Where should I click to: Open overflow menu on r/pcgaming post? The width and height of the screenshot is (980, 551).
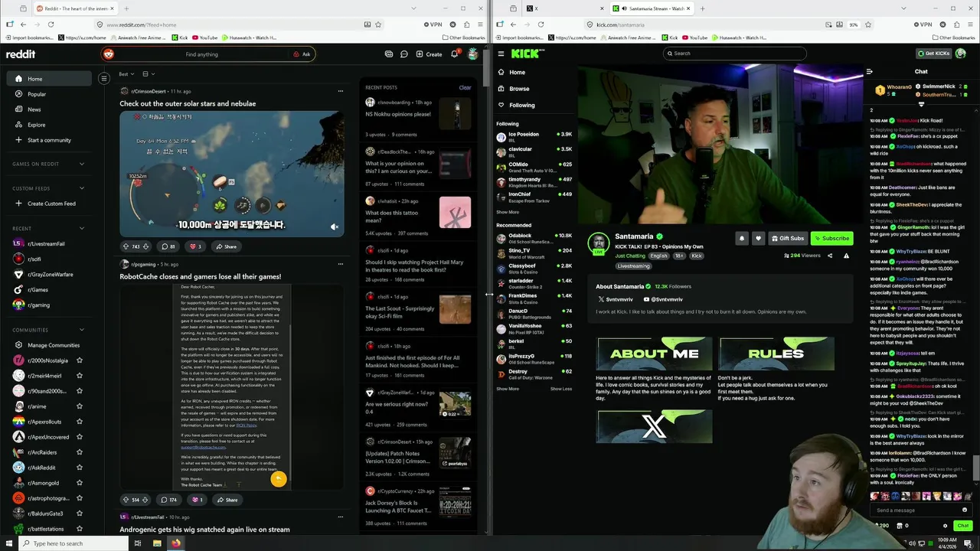point(341,264)
